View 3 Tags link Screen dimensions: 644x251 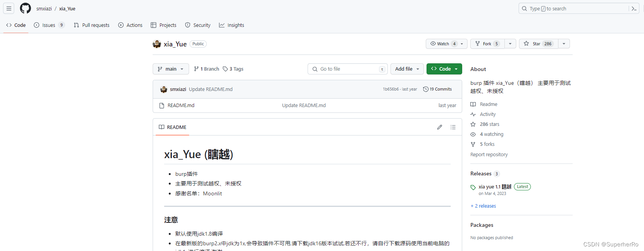click(233, 69)
